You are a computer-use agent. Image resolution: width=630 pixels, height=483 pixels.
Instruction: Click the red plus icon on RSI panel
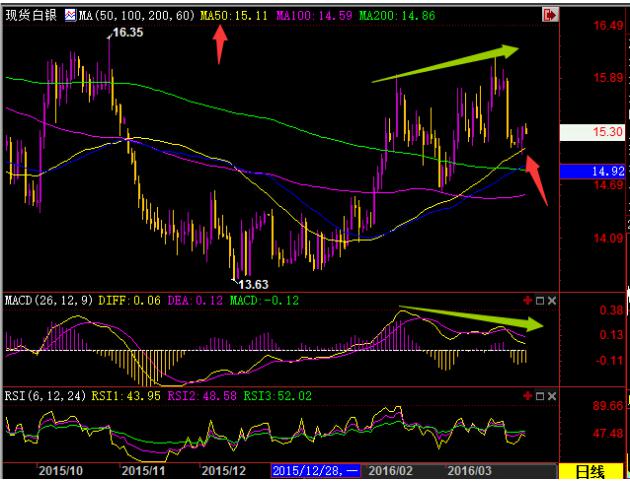coord(527,396)
